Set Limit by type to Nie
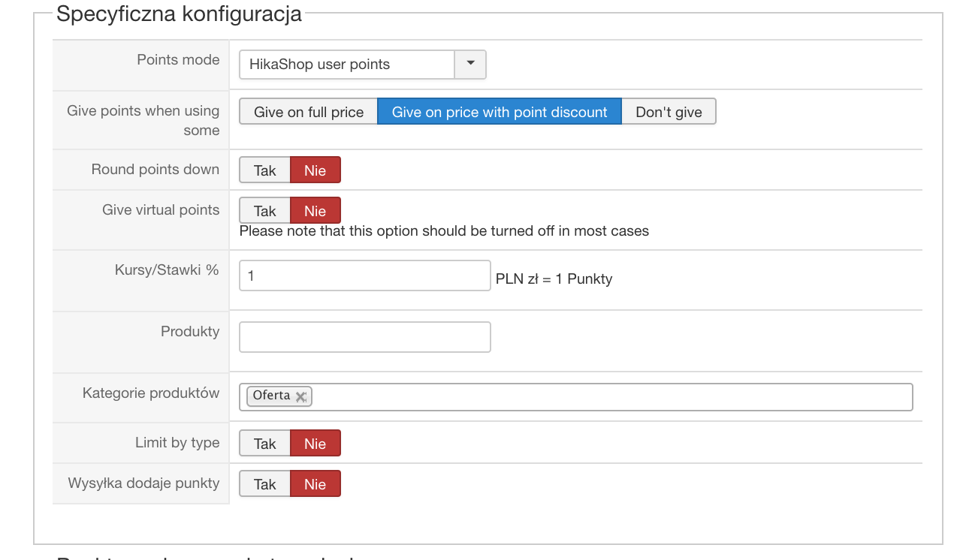The width and height of the screenshot is (957, 560). click(x=315, y=444)
